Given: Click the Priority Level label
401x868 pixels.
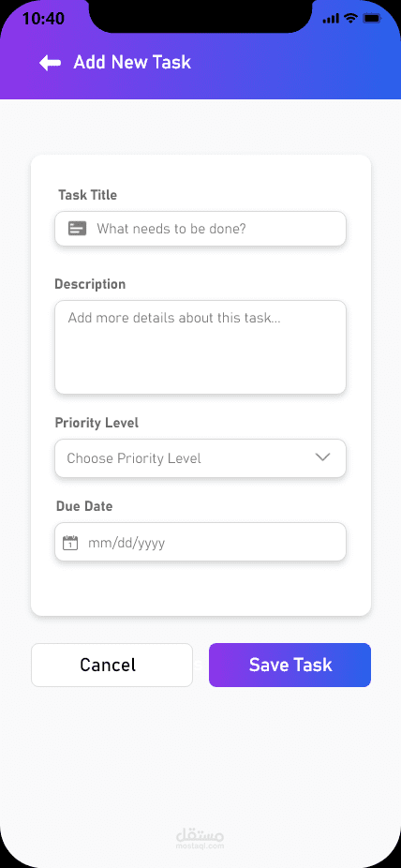Looking at the screenshot, I should pos(97,423).
